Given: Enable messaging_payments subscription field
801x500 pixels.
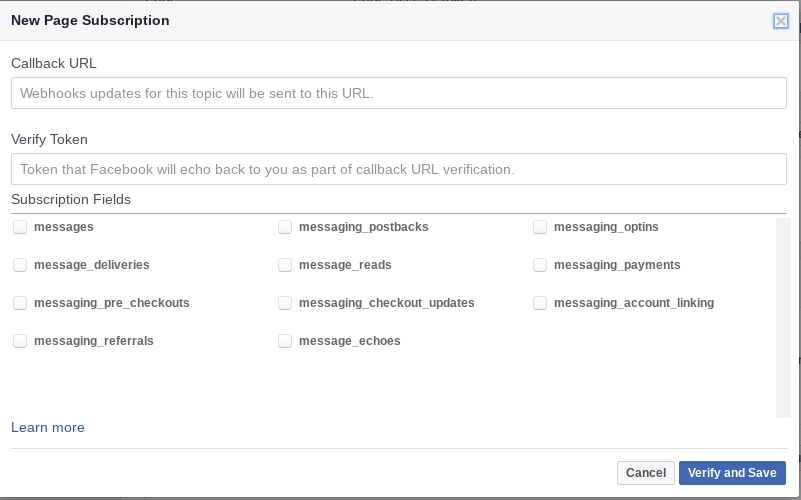Looking at the screenshot, I should (x=540, y=265).
